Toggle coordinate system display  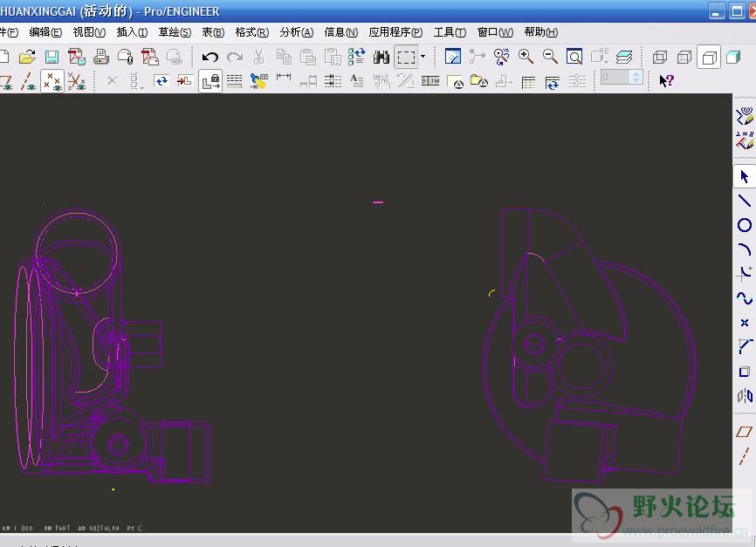click(x=77, y=81)
